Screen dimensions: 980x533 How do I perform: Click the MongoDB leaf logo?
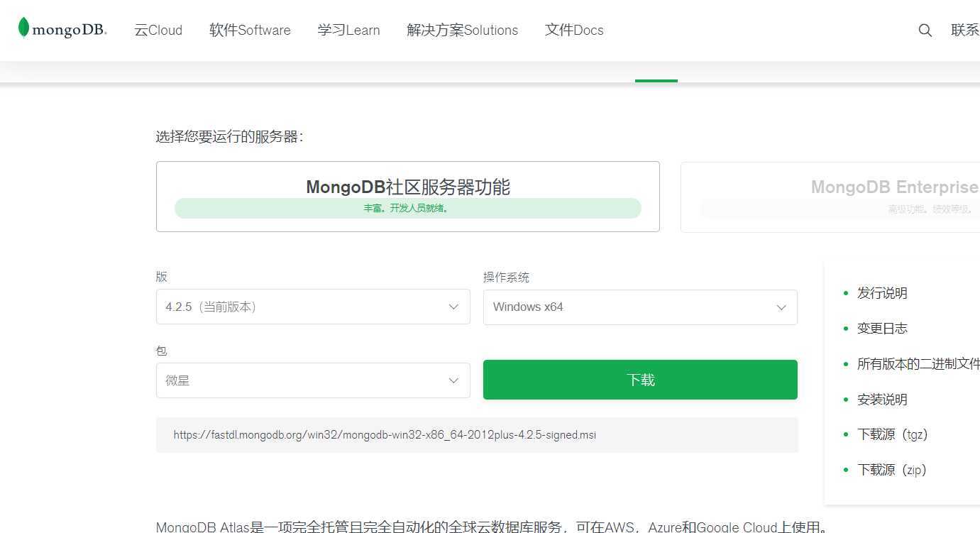(62, 28)
